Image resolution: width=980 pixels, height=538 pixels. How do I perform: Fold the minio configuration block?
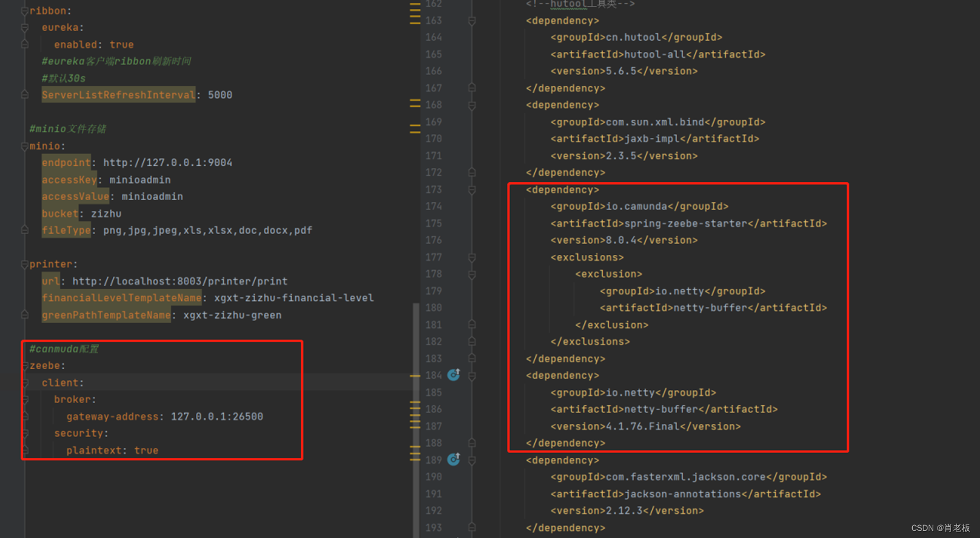(25, 146)
